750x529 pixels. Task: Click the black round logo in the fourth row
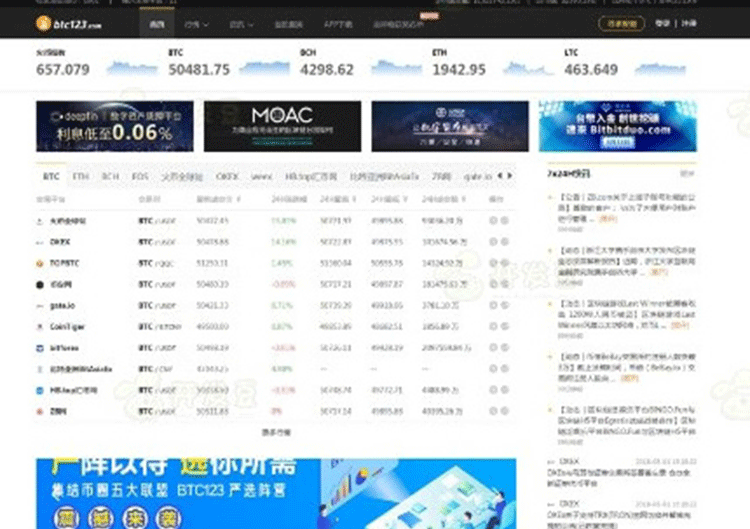pyautogui.click(x=40, y=285)
